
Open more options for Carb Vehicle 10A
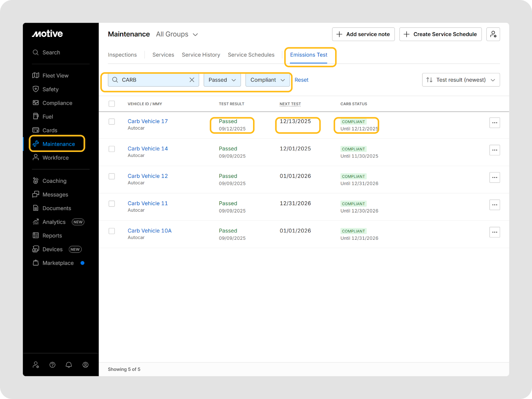[495, 232]
